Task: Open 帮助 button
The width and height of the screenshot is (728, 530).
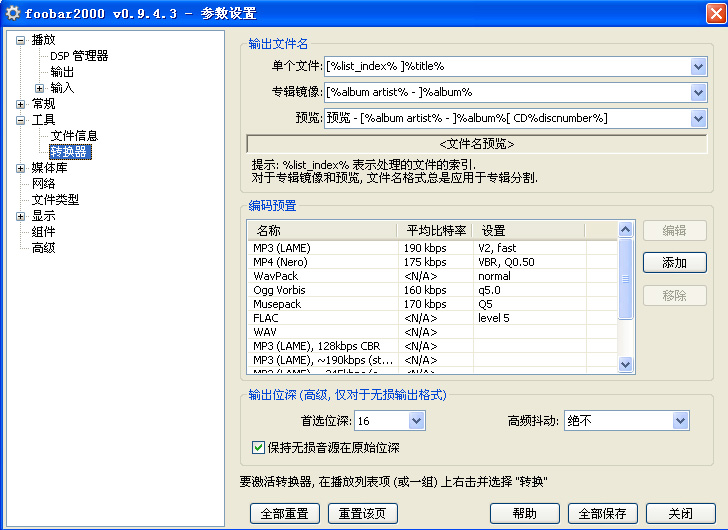Action: pos(525,513)
